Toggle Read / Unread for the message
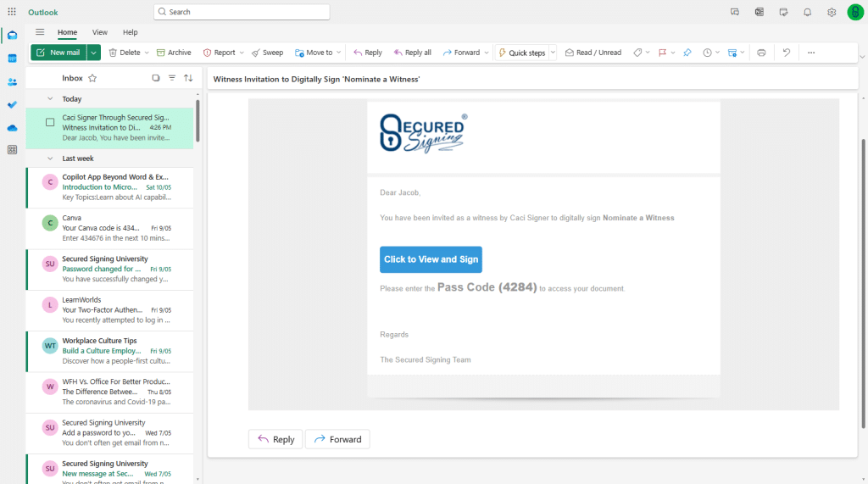The height and width of the screenshot is (484, 868). point(593,53)
